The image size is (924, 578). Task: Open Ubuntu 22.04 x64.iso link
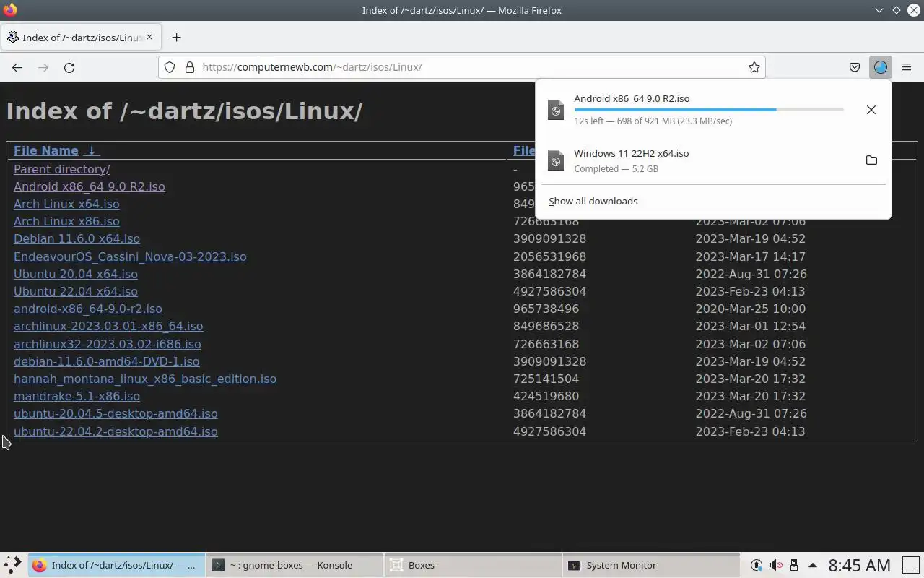tap(75, 291)
